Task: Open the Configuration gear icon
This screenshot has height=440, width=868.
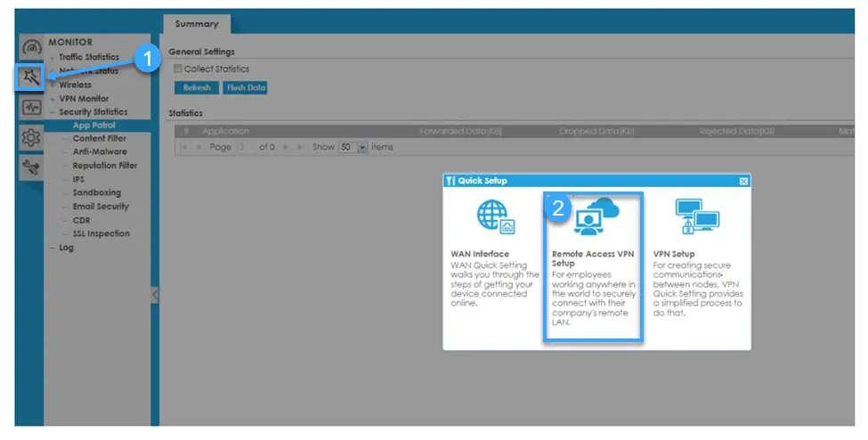Action: 31,138
